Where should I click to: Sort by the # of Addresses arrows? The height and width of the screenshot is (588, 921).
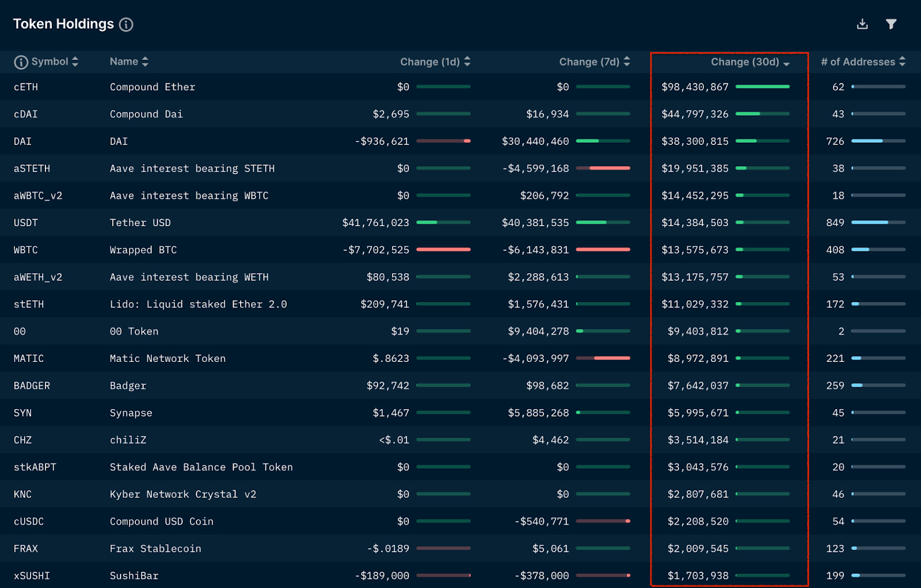(x=902, y=62)
